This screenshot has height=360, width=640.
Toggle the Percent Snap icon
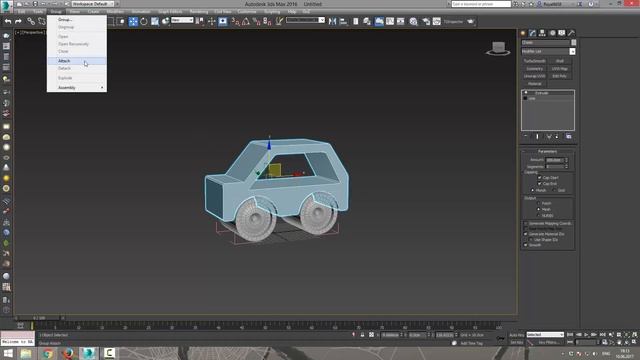click(x=257, y=22)
